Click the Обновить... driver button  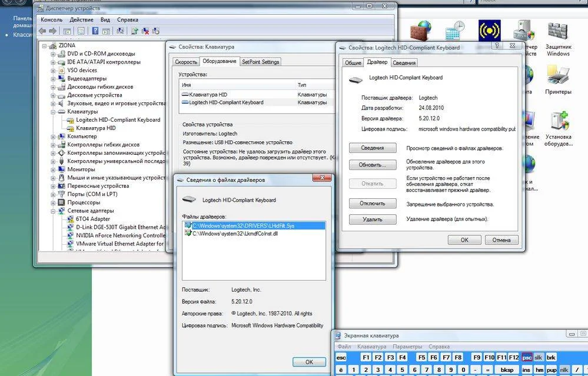coord(373,165)
